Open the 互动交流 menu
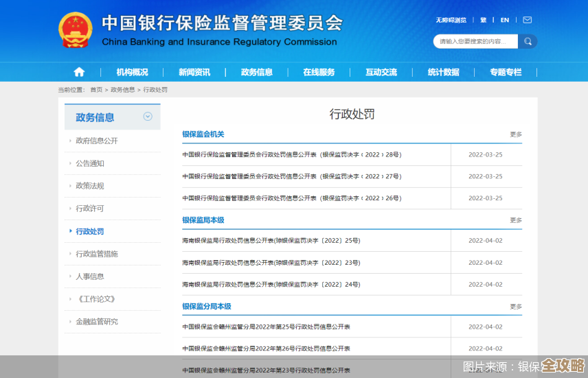This screenshot has width=588, height=378. [x=381, y=72]
